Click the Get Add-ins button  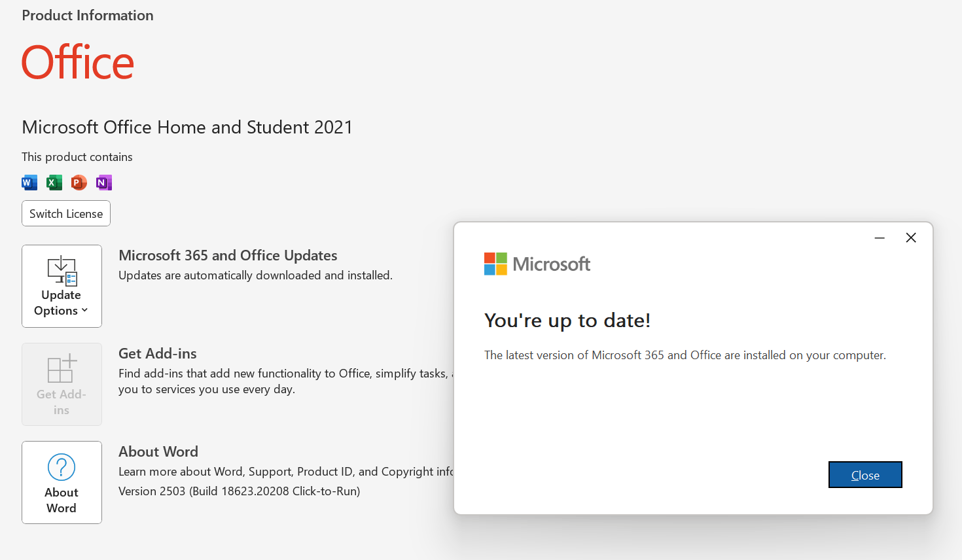(62, 384)
